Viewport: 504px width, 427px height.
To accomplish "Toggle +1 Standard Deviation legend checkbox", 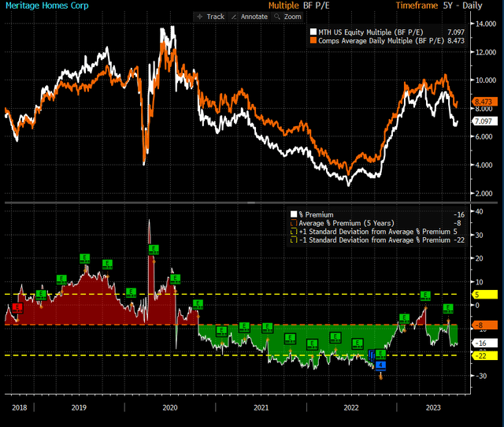I will [x=294, y=232].
